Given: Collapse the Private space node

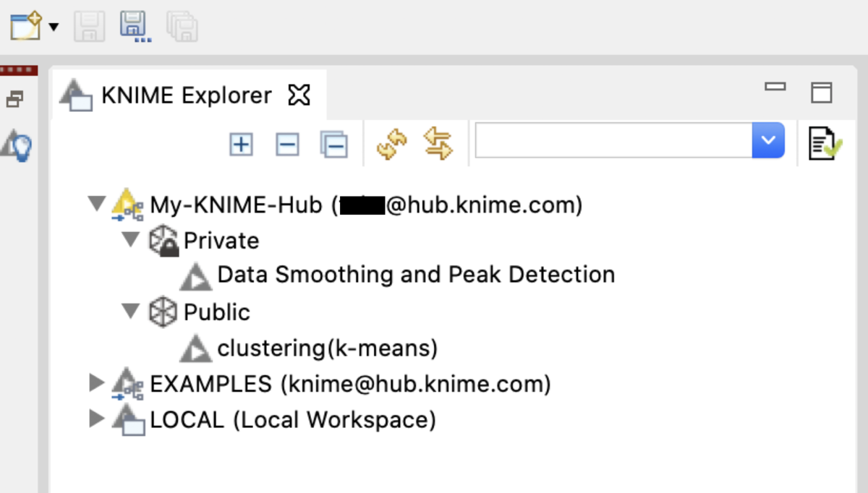Looking at the screenshot, I should point(131,239).
